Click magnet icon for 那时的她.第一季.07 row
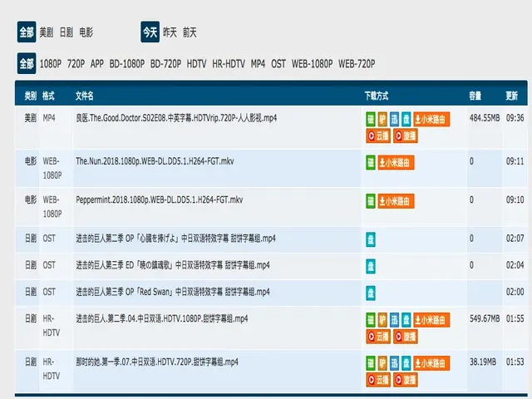The image size is (532, 399). (371, 363)
